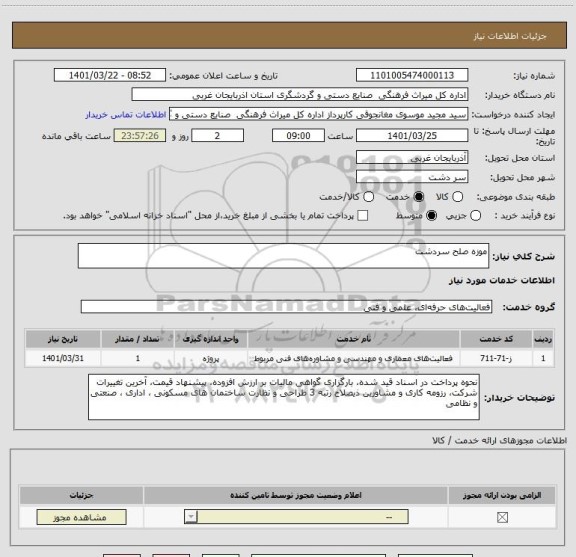Click the general description box موزه صلح سردشت

point(283,256)
